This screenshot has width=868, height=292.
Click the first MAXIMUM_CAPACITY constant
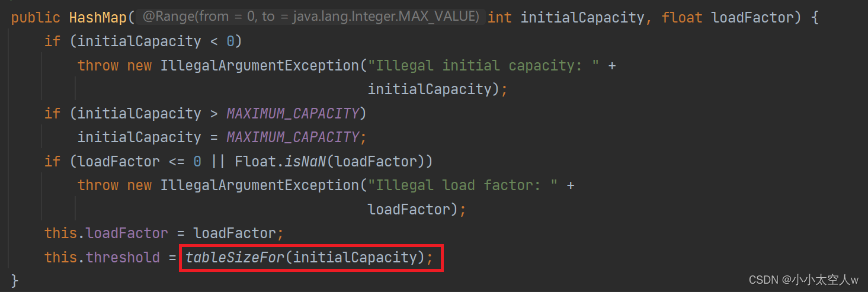click(293, 113)
